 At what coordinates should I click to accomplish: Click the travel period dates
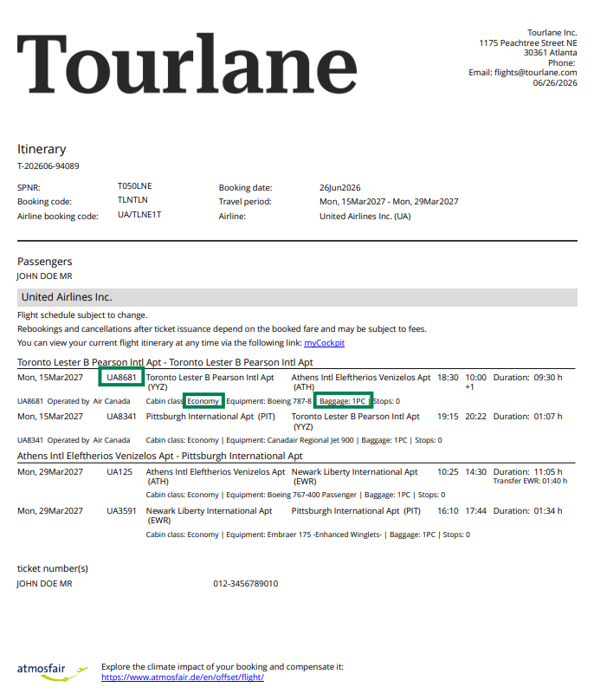tap(389, 202)
